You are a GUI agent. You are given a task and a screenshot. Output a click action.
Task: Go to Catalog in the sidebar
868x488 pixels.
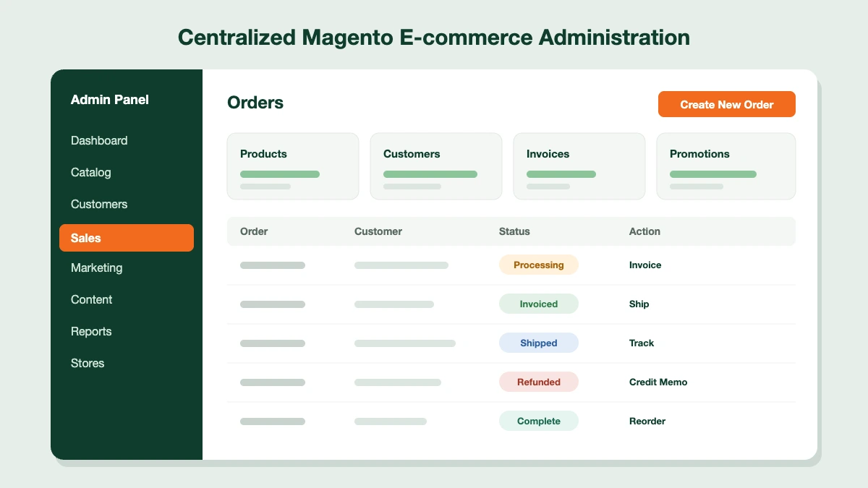point(91,172)
